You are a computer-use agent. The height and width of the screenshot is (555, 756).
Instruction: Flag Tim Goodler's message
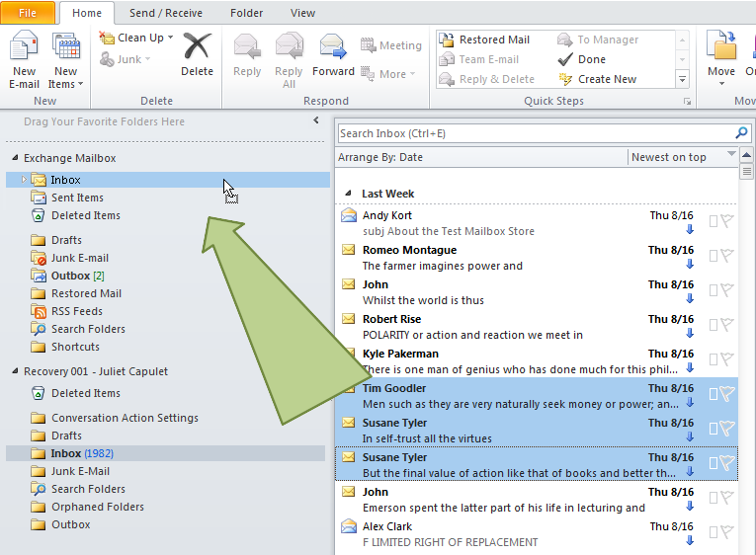coord(727,394)
